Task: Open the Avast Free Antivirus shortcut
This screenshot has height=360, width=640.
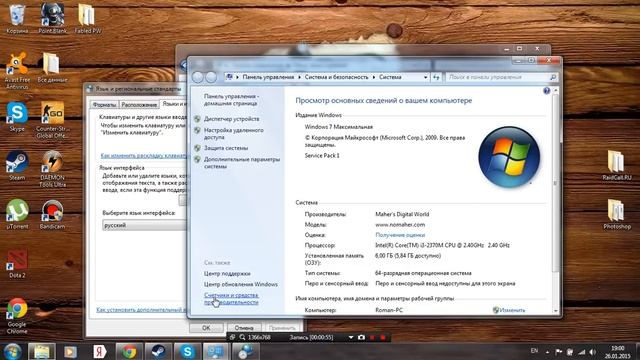Action: pos(17,70)
